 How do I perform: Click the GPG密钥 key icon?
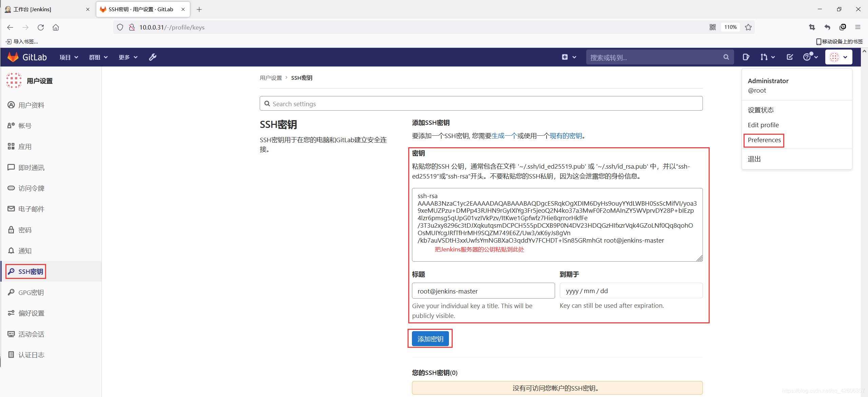coord(11,292)
